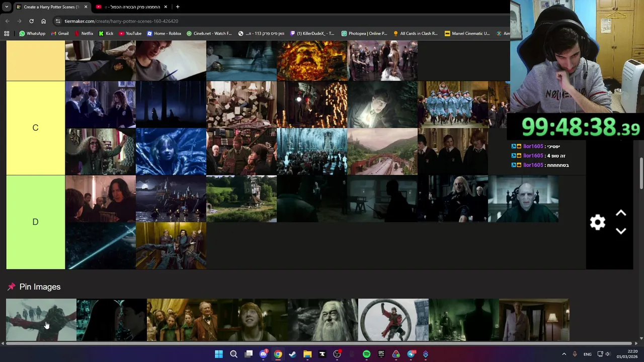Select the Snape image in tier D
Screen dimensions: 644x362
(101, 199)
